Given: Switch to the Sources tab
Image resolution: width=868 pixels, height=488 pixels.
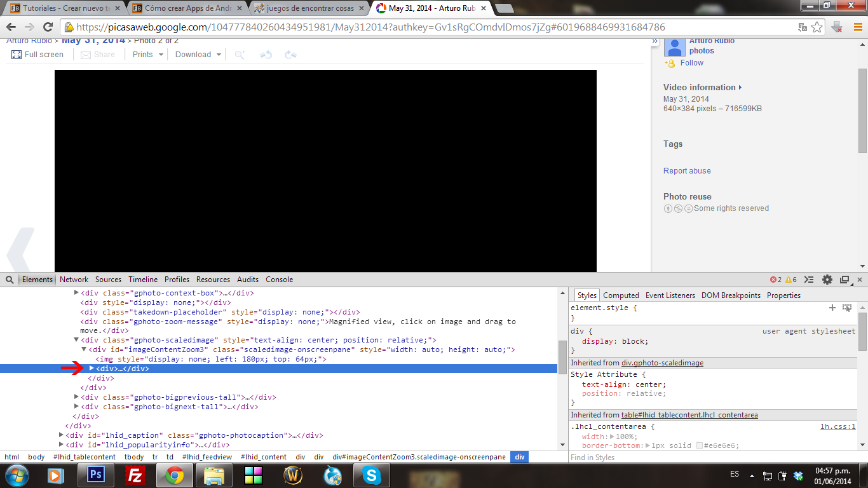Looking at the screenshot, I should pos(108,280).
